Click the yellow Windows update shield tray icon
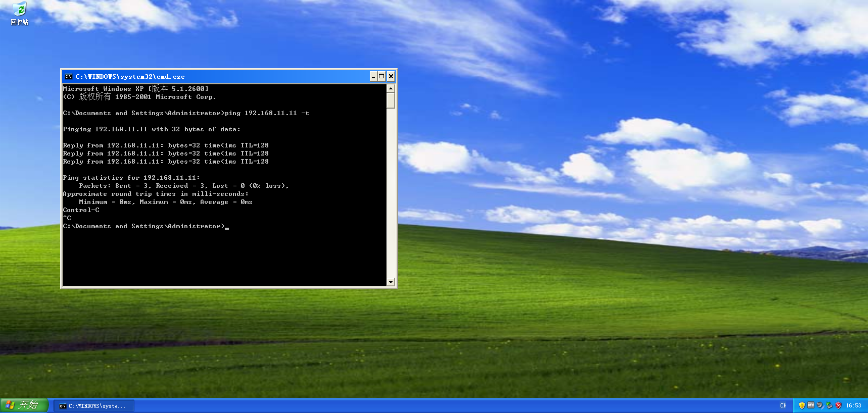This screenshot has height=413, width=868. (x=802, y=405)
